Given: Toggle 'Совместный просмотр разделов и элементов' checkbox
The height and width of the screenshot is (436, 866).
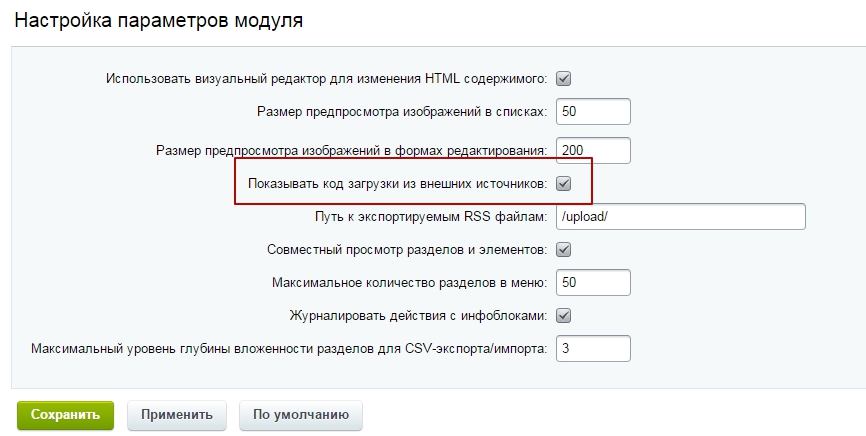Looking at the screenshot, I should (563, 250).
